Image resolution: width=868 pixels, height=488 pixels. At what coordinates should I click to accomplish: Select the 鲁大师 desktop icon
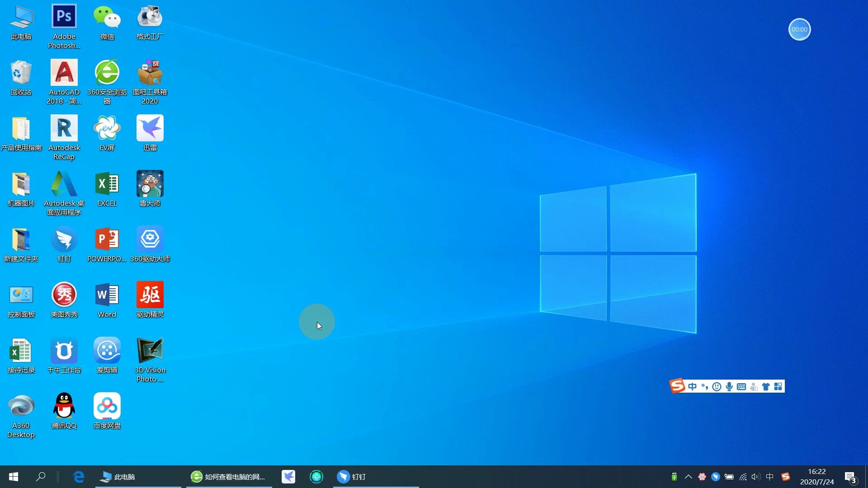pos(150,189)
